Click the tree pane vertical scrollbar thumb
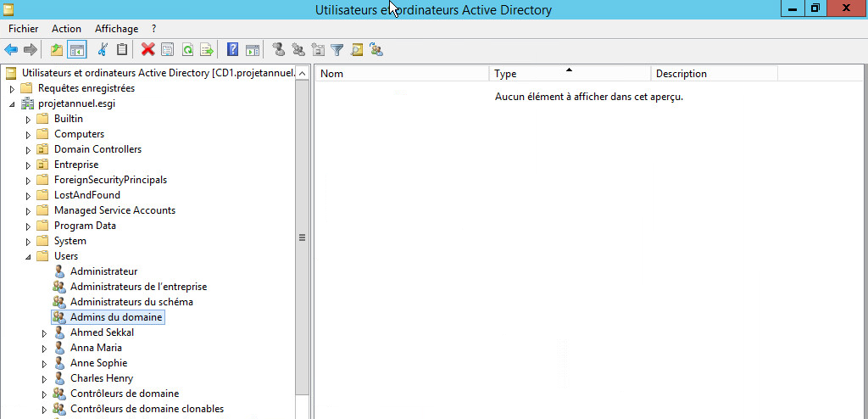 point(303,237)
